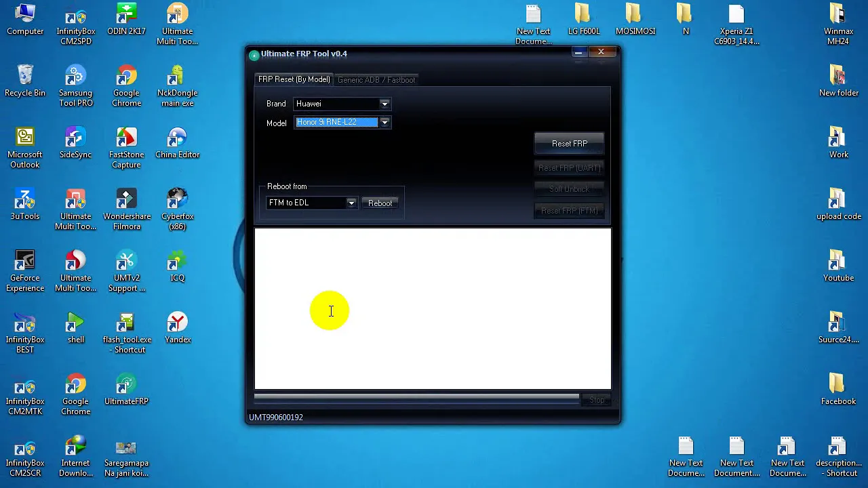Open Winmax MH24 archive icon
Viewport: 868px width, 488px height.
coord(839,24)
